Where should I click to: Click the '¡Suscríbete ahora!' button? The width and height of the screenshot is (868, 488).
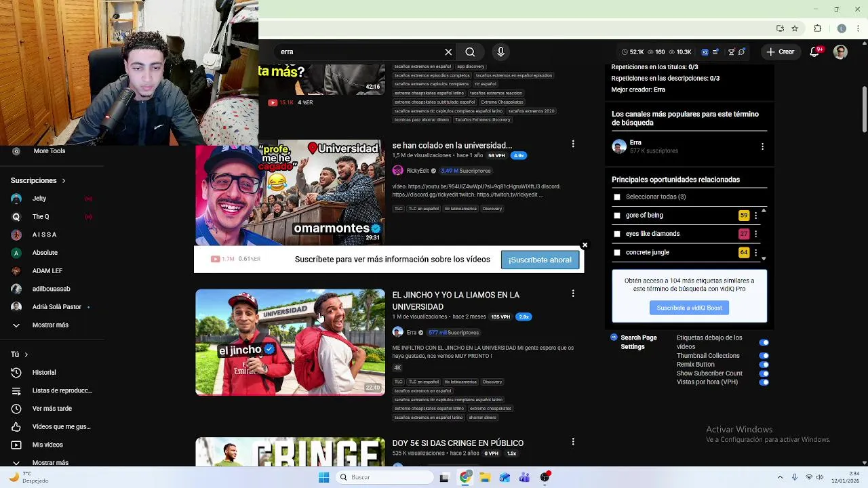[540, 260]
